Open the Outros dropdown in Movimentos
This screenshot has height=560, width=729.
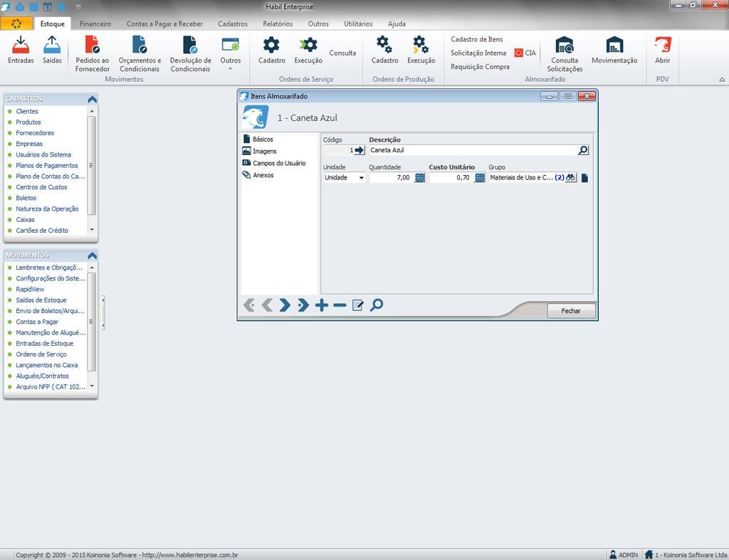231,54
